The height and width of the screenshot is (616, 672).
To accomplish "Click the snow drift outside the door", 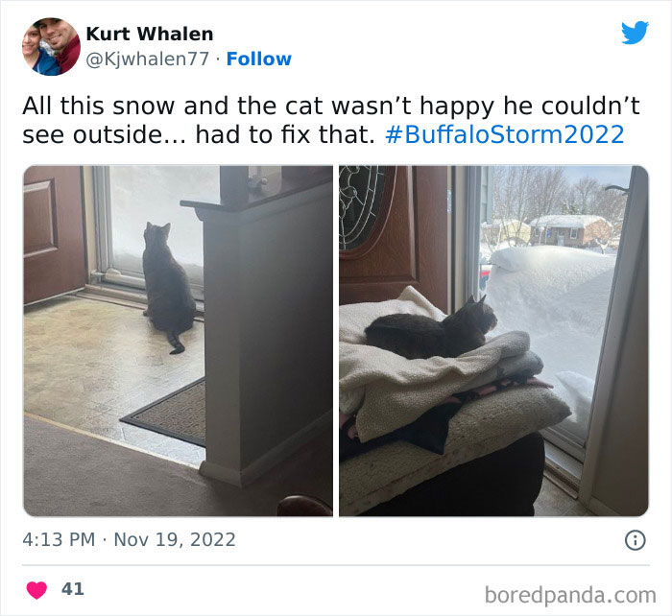I will [553, 313].
